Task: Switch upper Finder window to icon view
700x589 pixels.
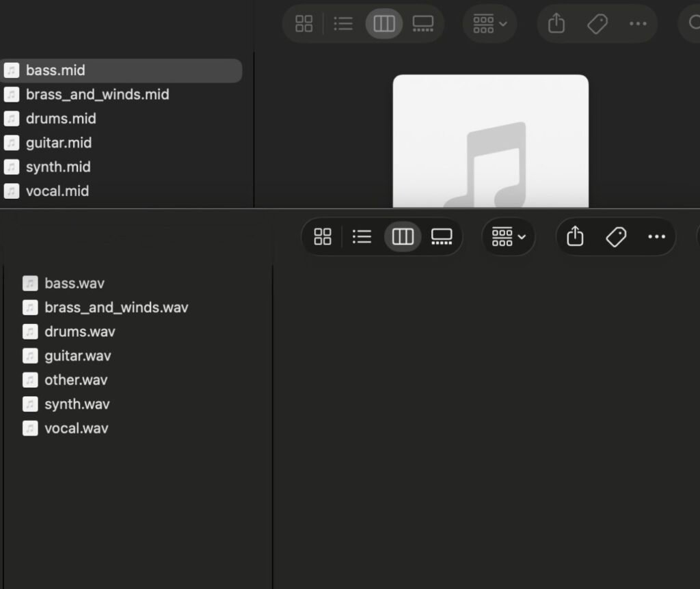Action: point(304,24)
